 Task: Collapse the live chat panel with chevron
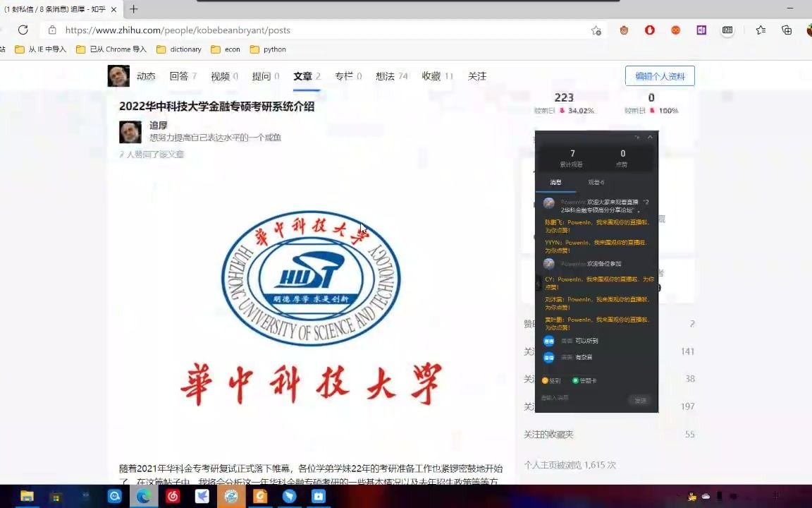point(650,137)
